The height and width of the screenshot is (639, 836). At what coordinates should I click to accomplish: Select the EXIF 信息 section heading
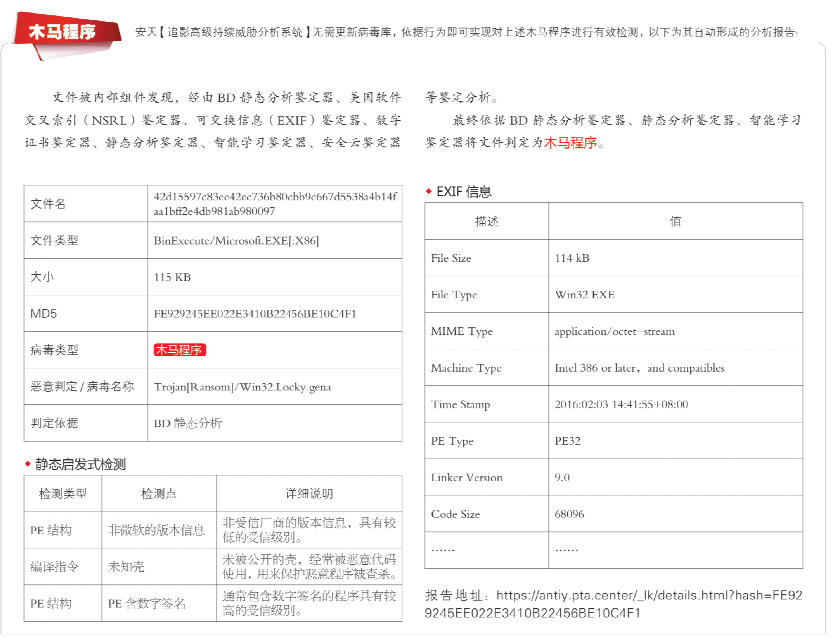(x=464, y=191)
